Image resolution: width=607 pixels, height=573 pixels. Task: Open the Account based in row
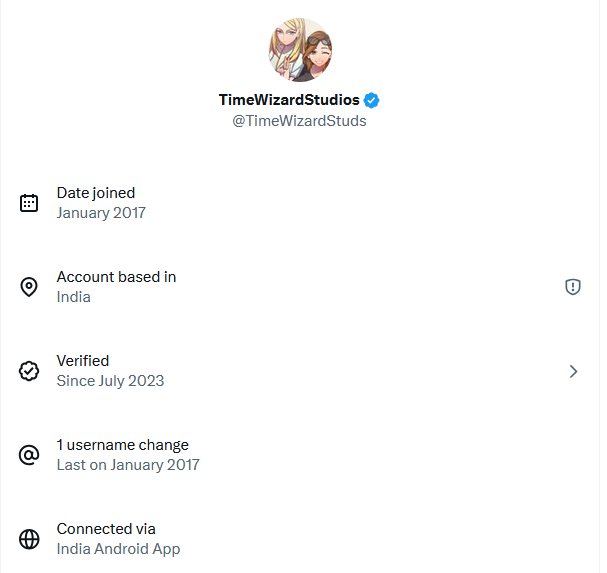pos(300,287)
